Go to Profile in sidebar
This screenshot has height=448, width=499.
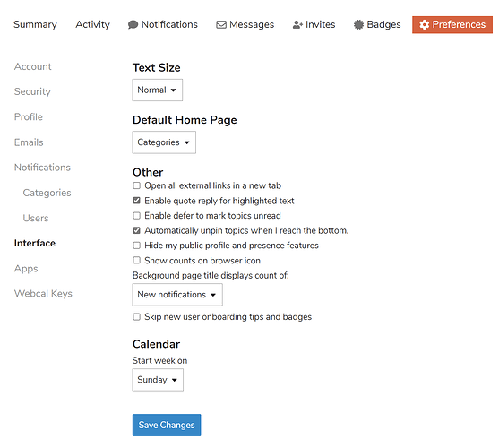pos(29,116)
